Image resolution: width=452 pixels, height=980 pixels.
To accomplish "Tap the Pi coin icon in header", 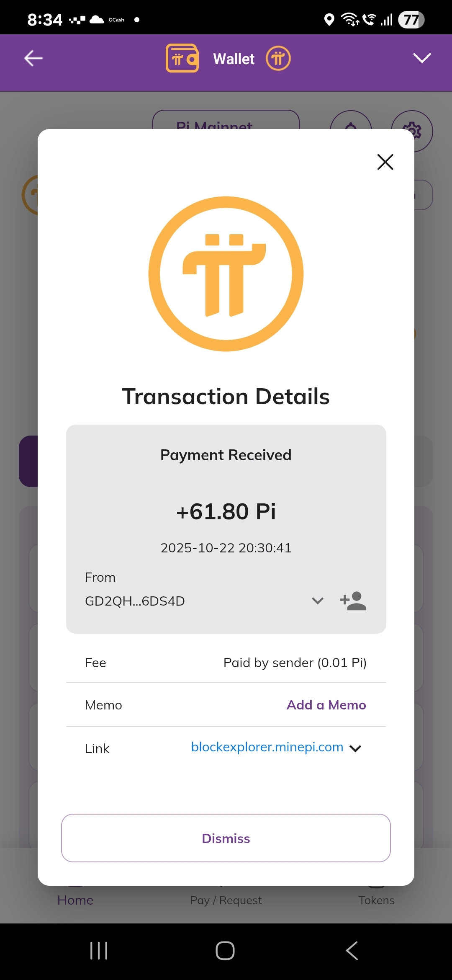I will click(278, 58).
